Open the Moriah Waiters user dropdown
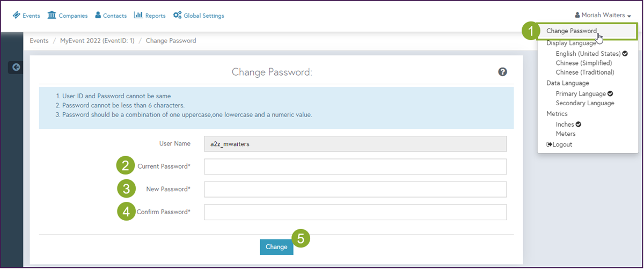644x269 pixels. pos(602,16)
